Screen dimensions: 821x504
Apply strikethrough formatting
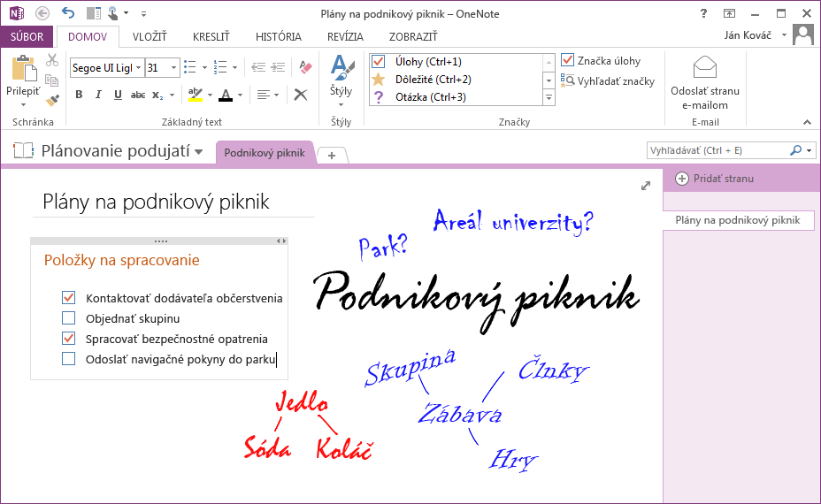point(138,95)
